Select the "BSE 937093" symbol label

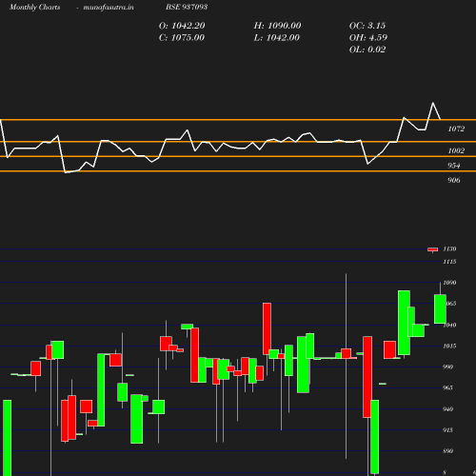point(187,7)
